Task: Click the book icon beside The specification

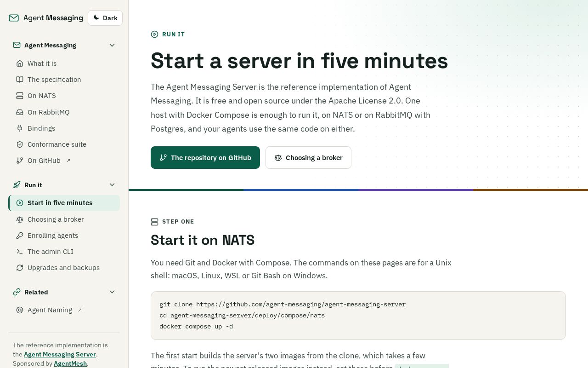Action: 20,80
